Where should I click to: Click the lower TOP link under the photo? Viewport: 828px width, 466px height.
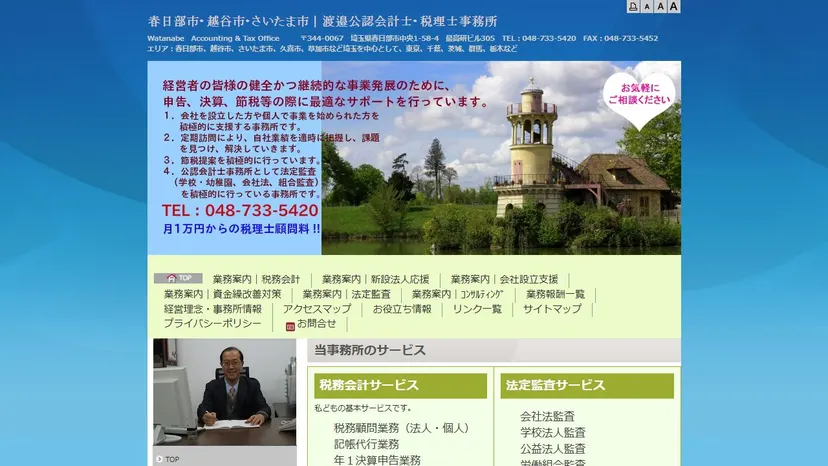tap(172, 459)
